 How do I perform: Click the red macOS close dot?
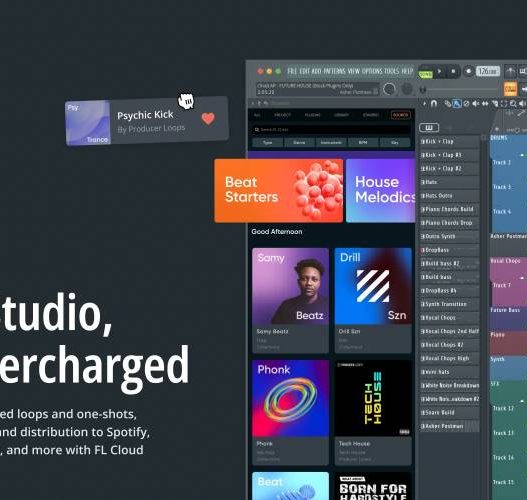260,71
